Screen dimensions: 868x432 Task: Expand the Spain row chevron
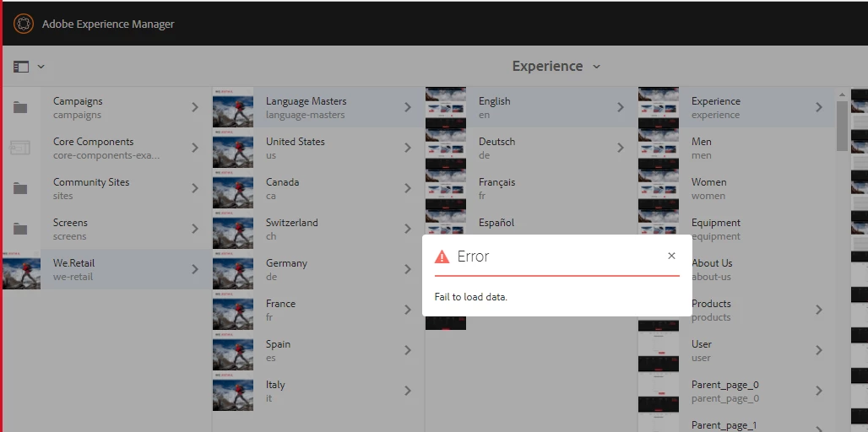click(408, 350)
